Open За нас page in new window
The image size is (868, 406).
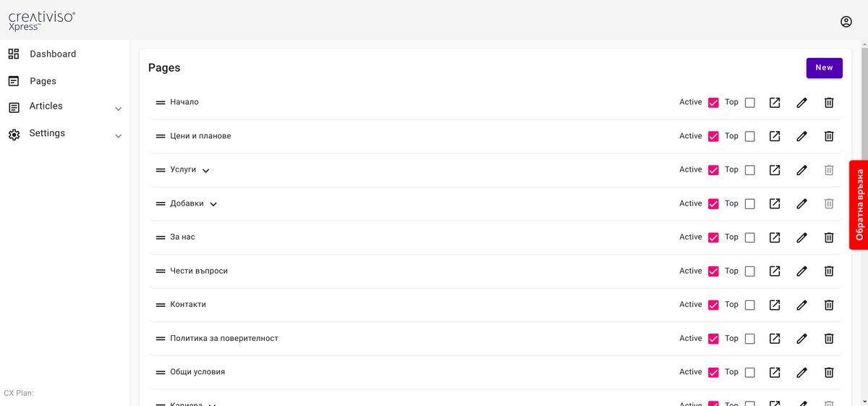[x=775, y=237]
